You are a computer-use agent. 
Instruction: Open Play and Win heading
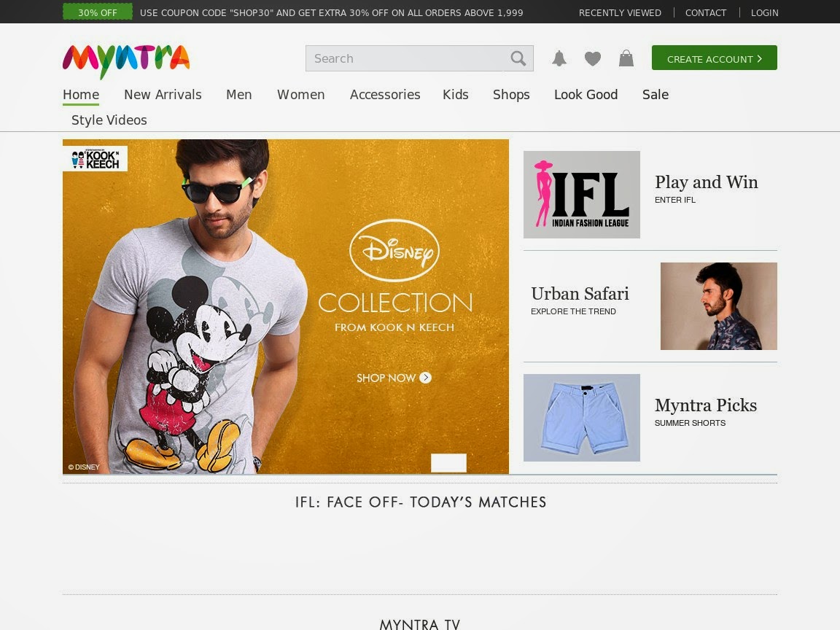click(706, 182)
